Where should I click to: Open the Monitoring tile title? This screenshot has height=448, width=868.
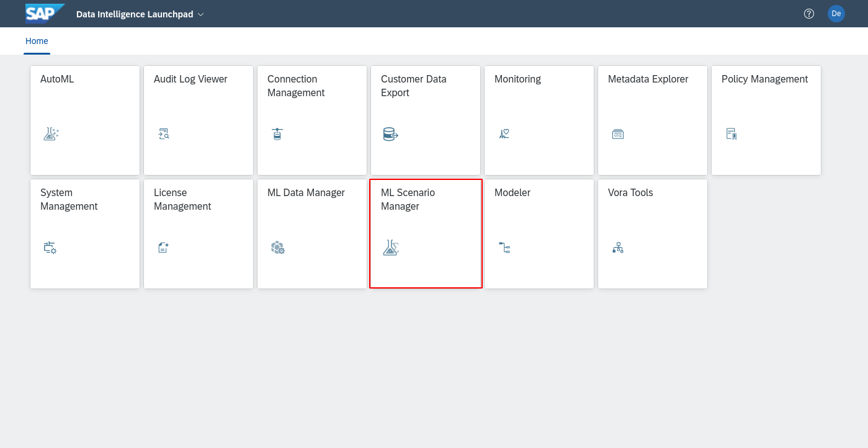pyautogui.click(x=517, y=79)
